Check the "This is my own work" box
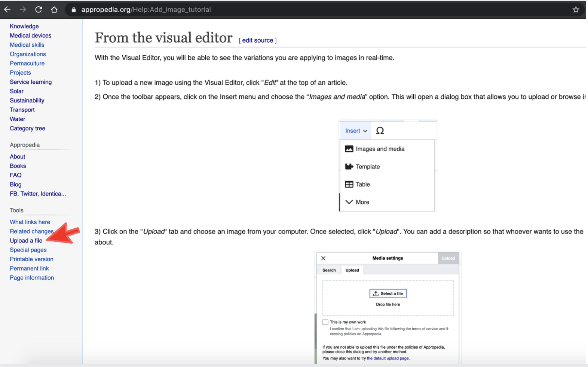 (x=325, y=322)
